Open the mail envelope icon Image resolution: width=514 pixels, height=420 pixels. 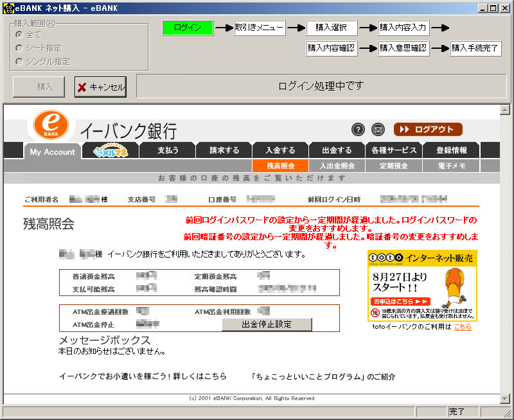pyautogui.click(x=378, y=130)
